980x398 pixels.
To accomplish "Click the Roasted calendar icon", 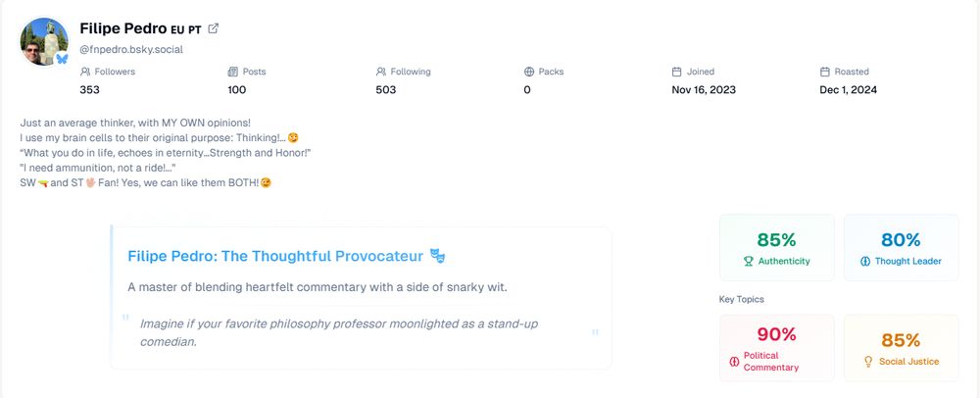I will pyautogui.click(x=825, y=72).
